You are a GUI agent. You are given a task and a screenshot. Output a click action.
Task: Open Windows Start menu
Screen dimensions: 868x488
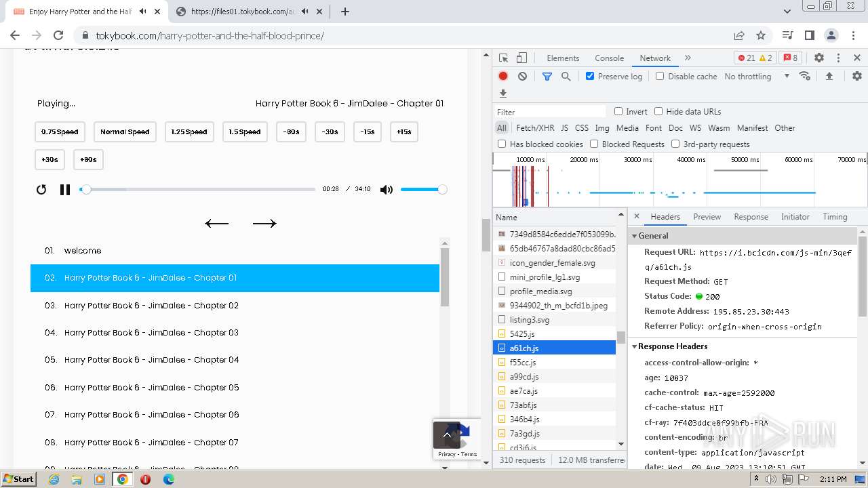18,479
